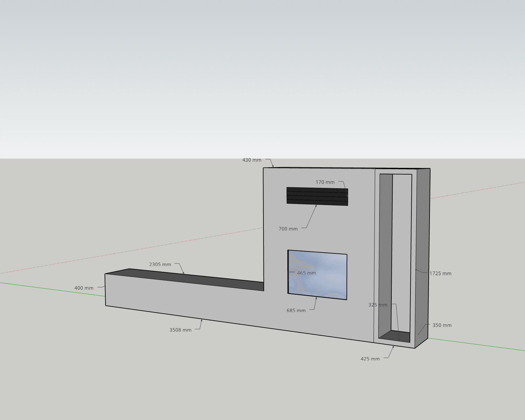Select the 425 mm dimension label
The height and width of the screenshot is (420, 525).
[370, 359]
